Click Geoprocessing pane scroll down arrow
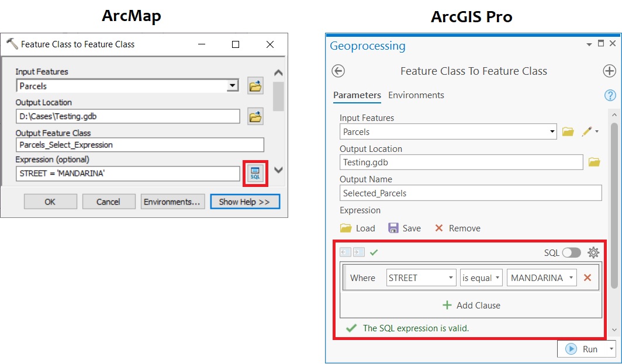622x364 pixels. point(614,330)
